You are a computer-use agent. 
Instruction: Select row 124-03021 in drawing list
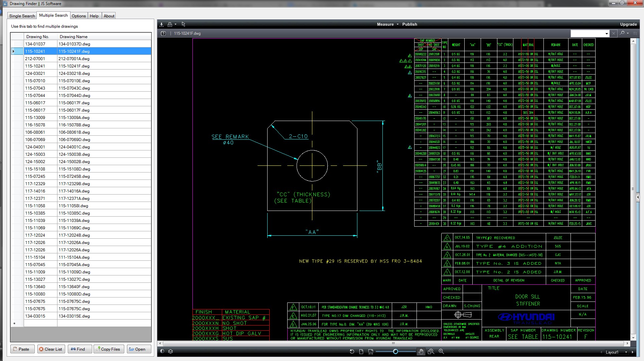(35, 73)
